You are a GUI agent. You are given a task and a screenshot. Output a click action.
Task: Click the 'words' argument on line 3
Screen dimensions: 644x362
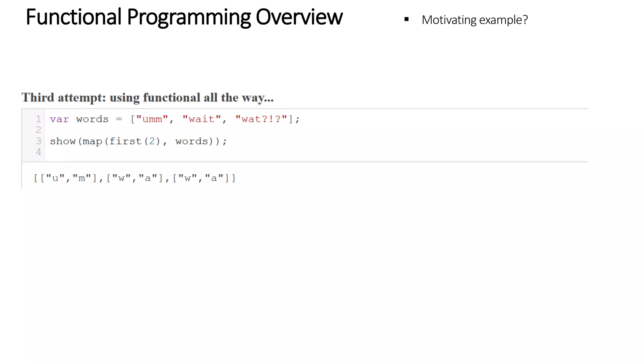pos(192,141)
